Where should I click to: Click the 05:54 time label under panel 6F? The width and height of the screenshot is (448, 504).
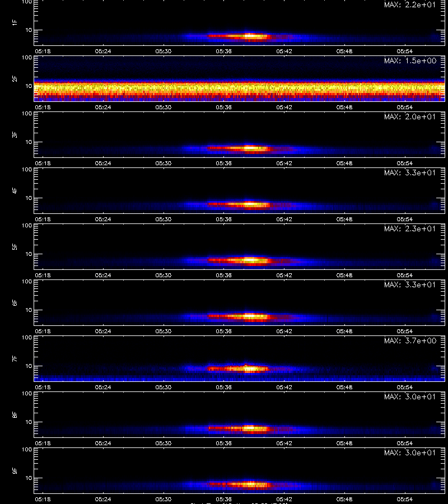405,331
